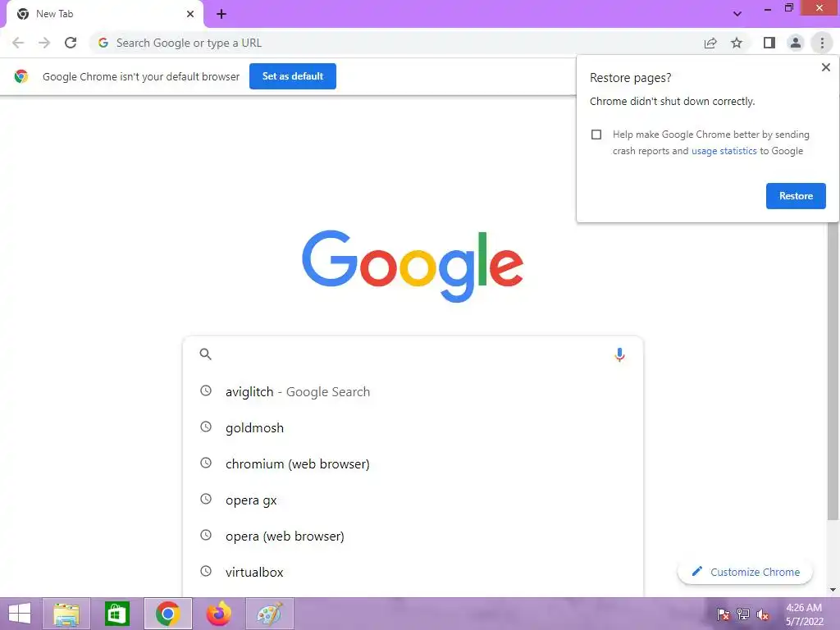Open the profile avatar icon
This screenshot has width=840, height=630.
796,43
